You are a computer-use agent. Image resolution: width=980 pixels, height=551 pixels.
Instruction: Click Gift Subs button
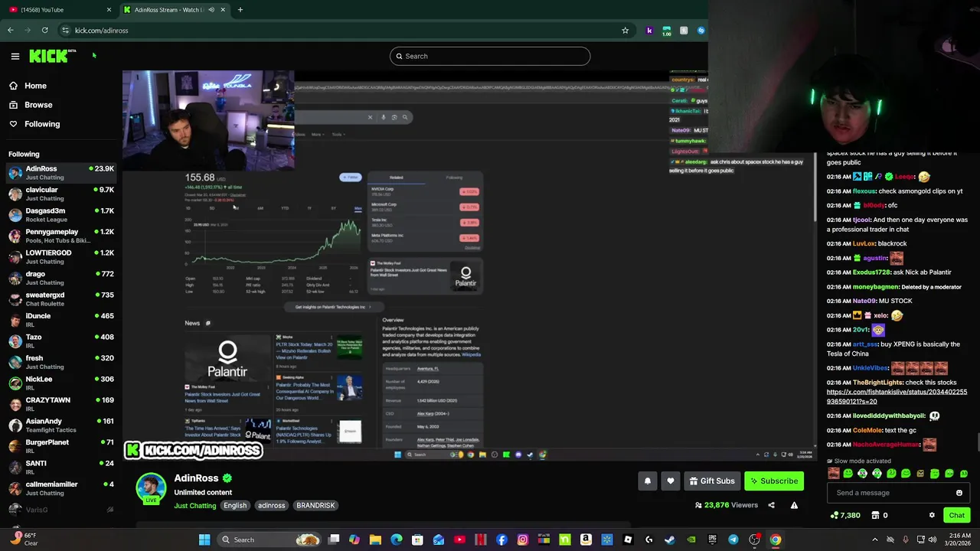[x=711, y=481]
